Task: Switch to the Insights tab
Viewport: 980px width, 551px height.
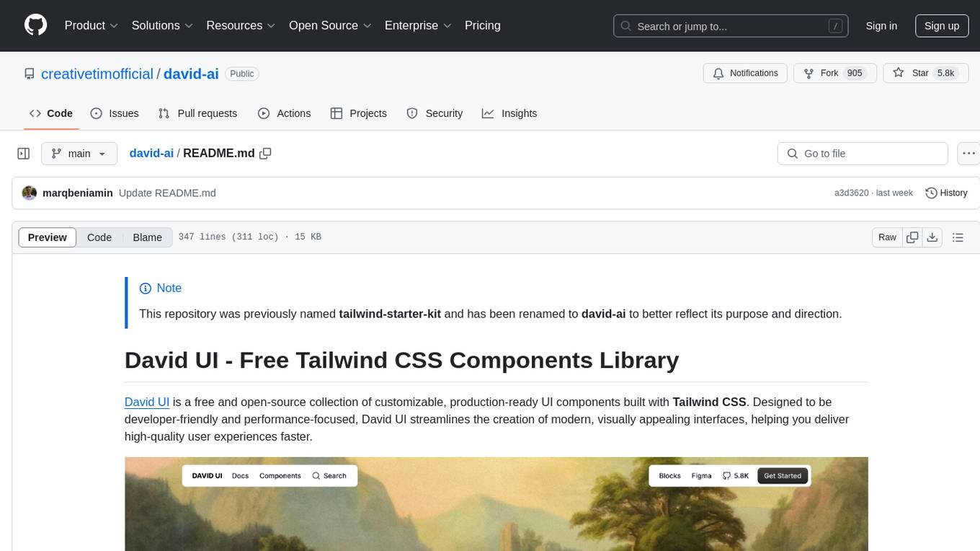Action: [509, 113]
